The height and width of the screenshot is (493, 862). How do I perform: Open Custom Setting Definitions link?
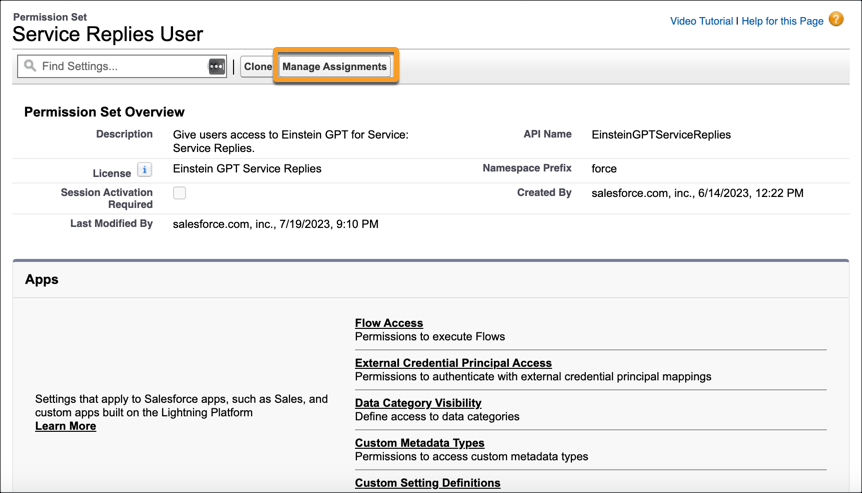[427, 483]
